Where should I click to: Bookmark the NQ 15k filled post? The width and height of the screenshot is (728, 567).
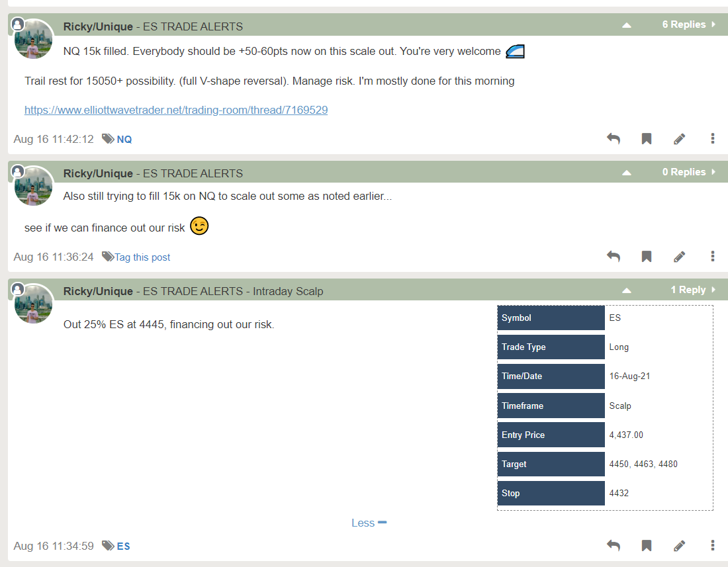[647, 138]
